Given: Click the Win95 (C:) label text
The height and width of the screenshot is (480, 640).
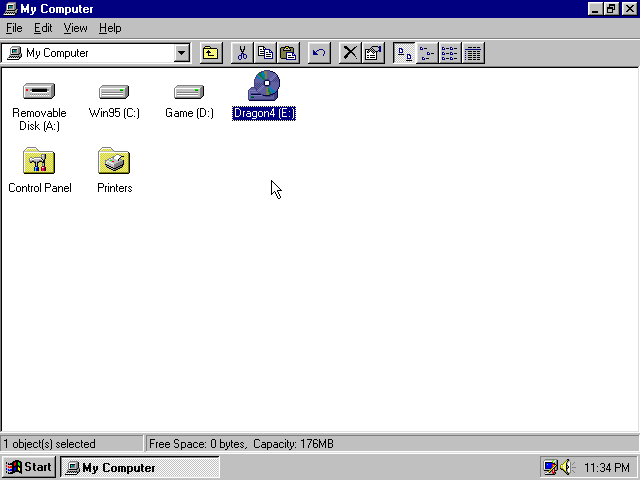Looking at the screenshot, I should pyautogui.click(x=114, y=113).
